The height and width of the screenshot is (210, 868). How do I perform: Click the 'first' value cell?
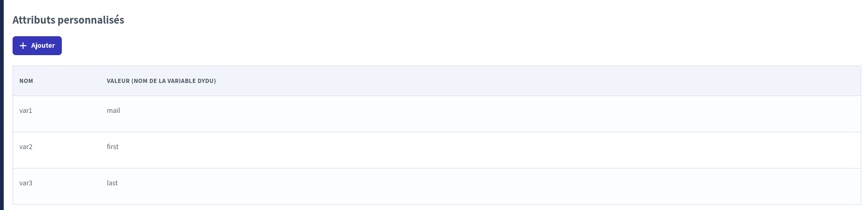[113, 147]
